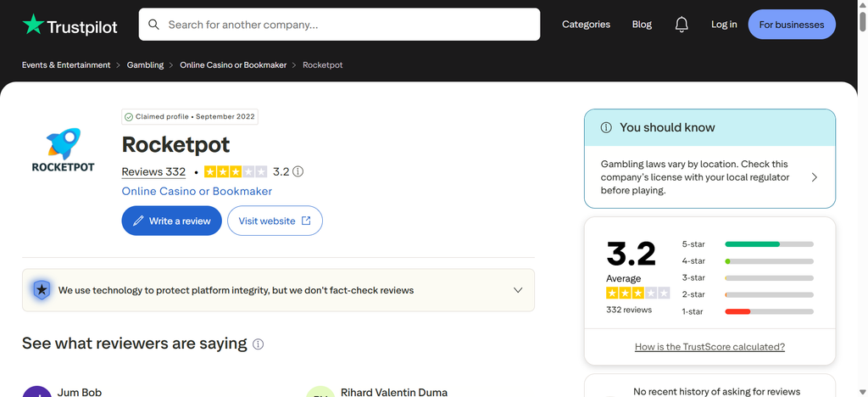Image resolution: width=868 pixels, height=397 pixels.
Task: Click external link icon on Visit website
Action: click(306, 221)
